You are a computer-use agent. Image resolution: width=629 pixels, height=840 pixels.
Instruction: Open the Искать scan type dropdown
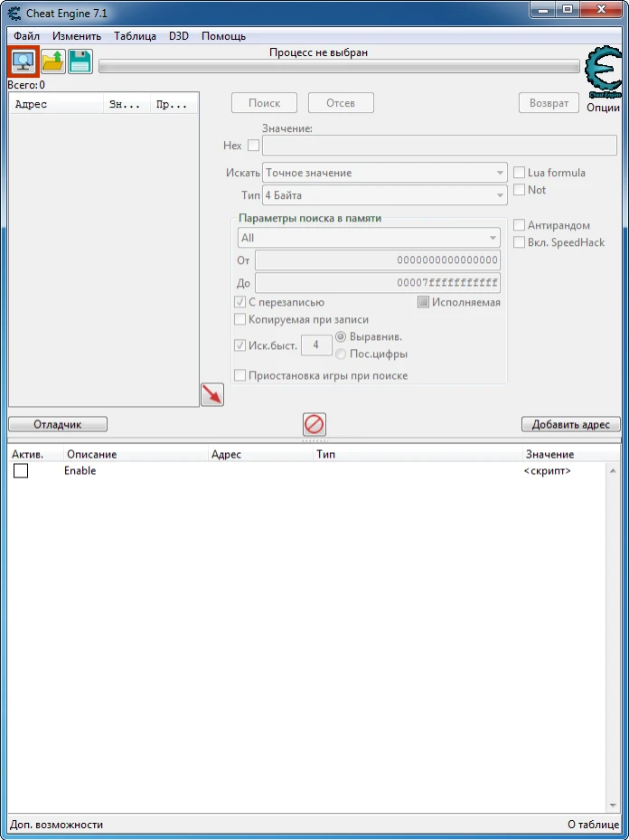pyautogui.click(x=384, y=173)
